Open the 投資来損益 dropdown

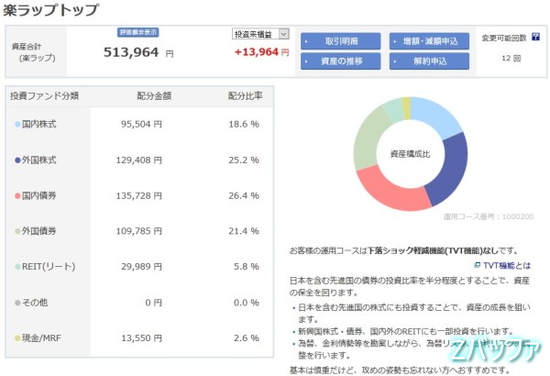(x=261, y=34)
